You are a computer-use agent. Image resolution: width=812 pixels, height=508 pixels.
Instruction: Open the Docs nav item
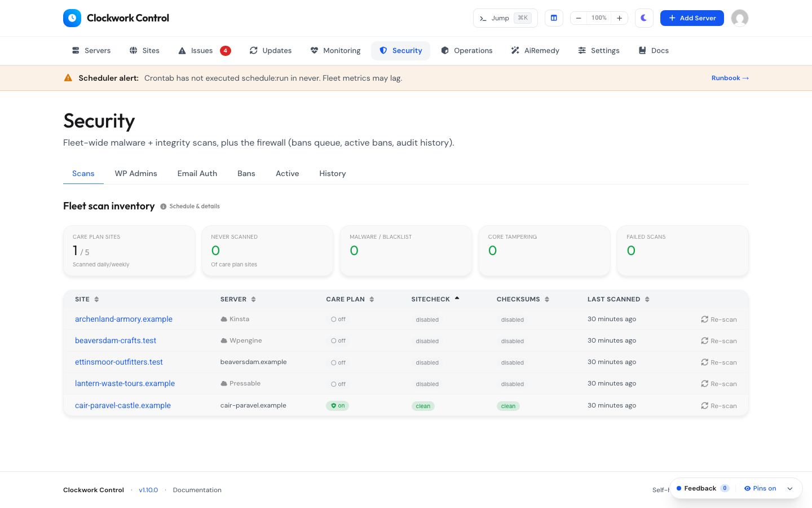point(654,51)
